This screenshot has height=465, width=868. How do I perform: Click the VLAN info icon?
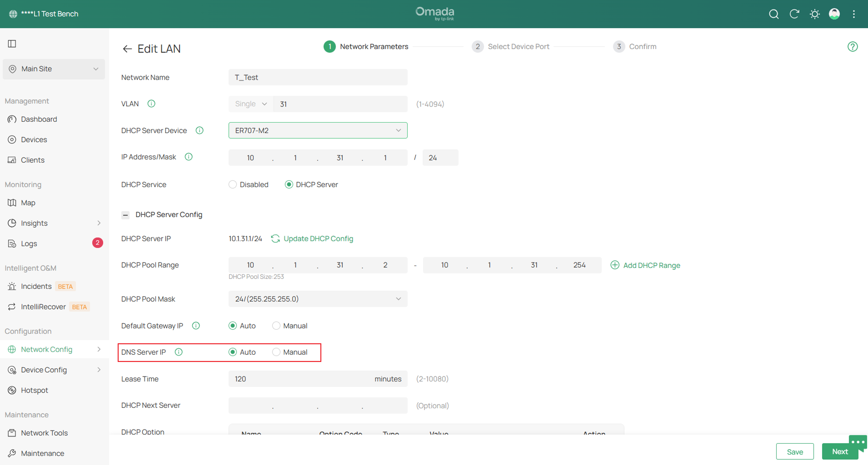(151, 104)
